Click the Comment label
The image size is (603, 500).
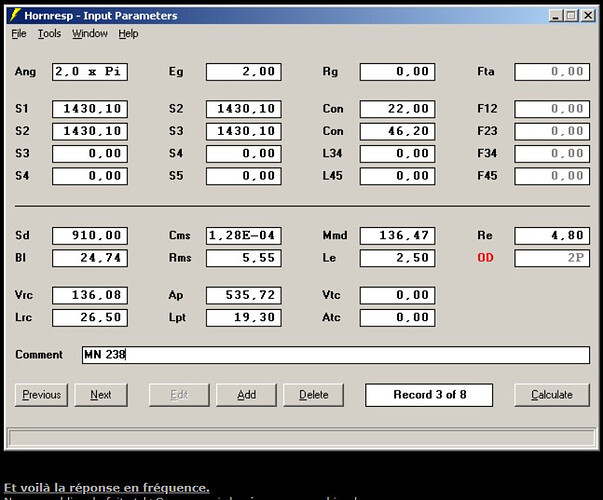39,355
